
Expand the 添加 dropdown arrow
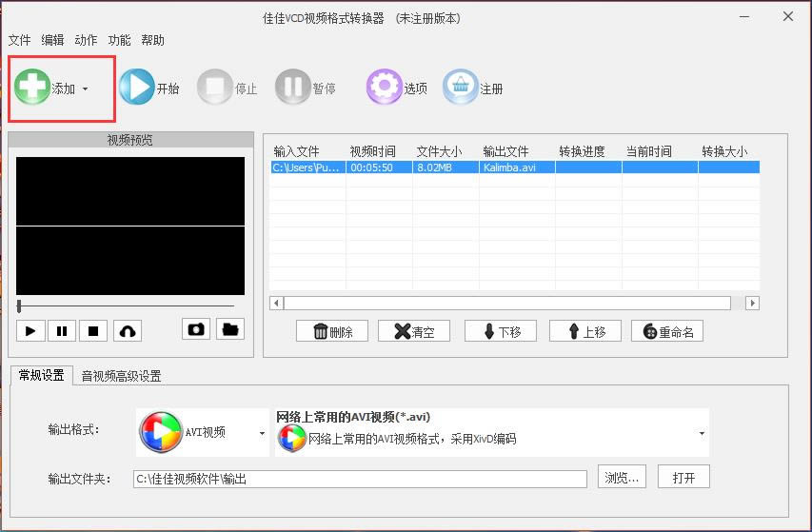coord(86,89)
